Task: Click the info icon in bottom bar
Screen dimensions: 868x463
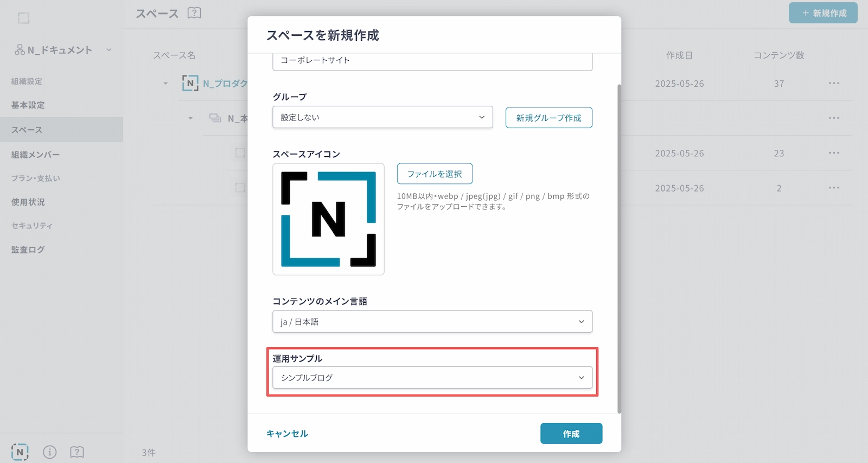Action: (49, 452)
